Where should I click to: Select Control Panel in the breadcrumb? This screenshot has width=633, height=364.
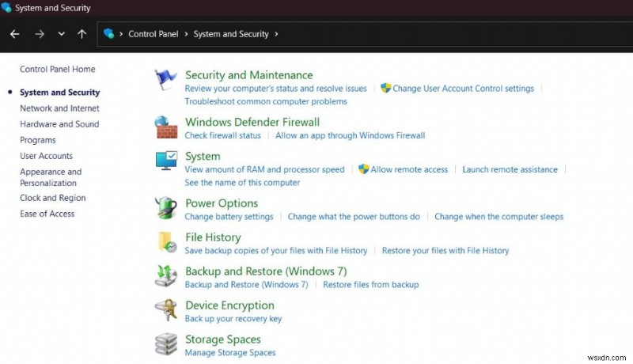coord(154,34)
